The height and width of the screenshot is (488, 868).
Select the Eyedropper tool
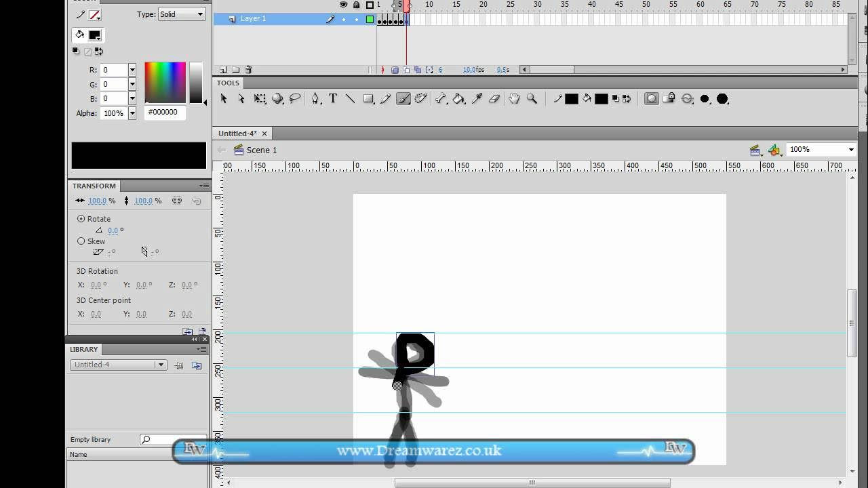tap(477, 99)
